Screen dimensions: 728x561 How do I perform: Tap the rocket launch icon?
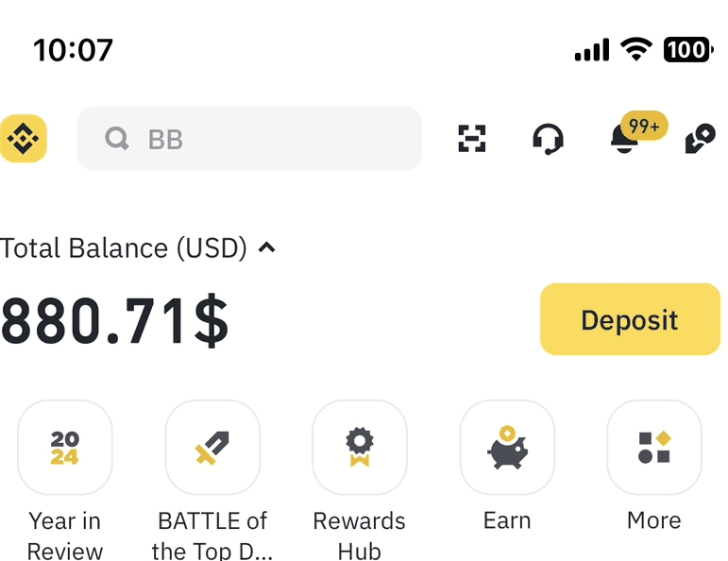coord(700,139)
